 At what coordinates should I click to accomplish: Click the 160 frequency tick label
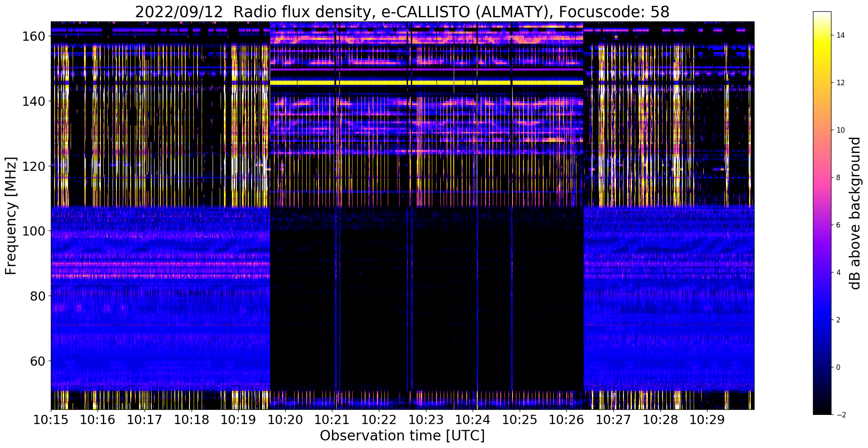click(35, 36)
